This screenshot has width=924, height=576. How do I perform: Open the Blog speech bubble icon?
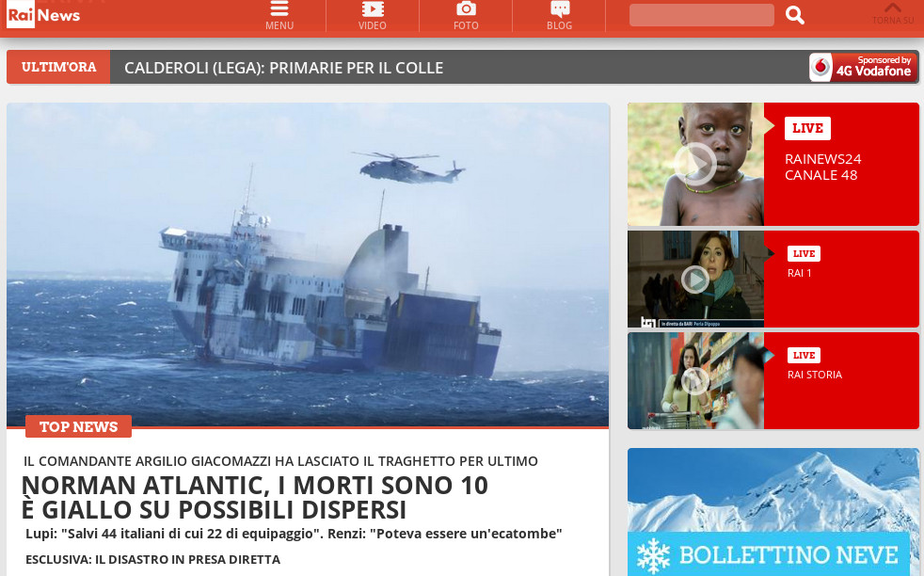[x=559, y=10]
